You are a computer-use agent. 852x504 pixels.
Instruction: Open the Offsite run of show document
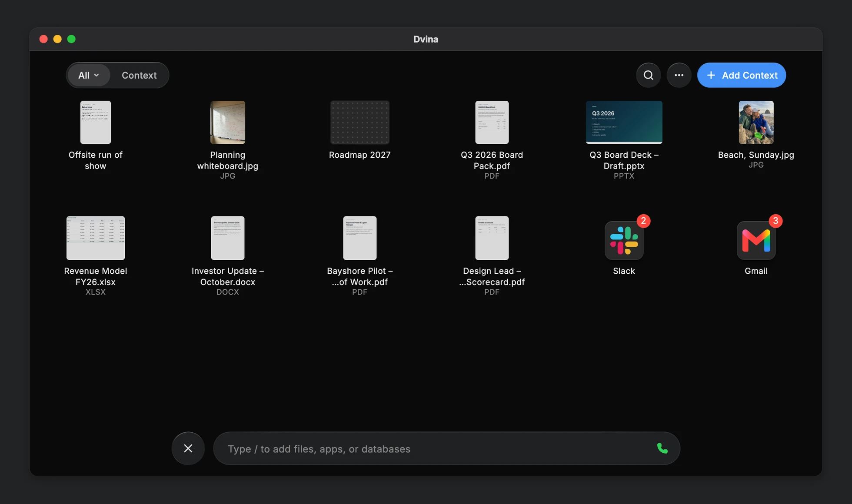[96, 122]
